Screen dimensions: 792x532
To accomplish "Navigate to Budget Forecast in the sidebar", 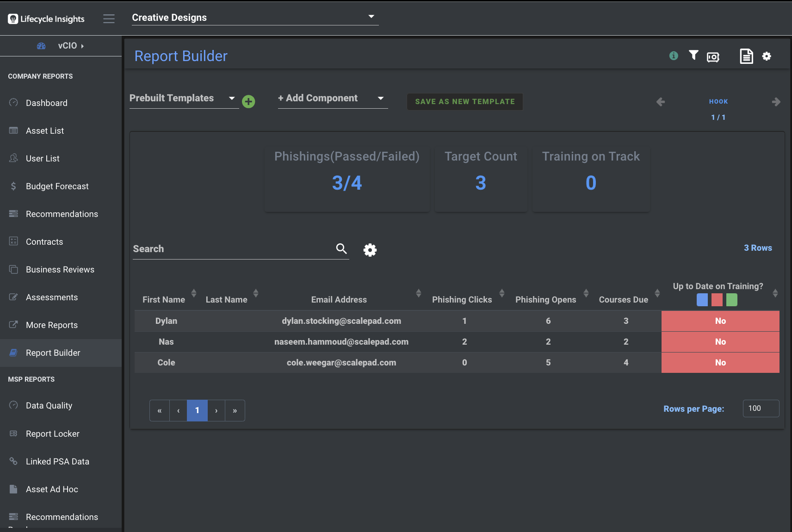I will [57, 186].
